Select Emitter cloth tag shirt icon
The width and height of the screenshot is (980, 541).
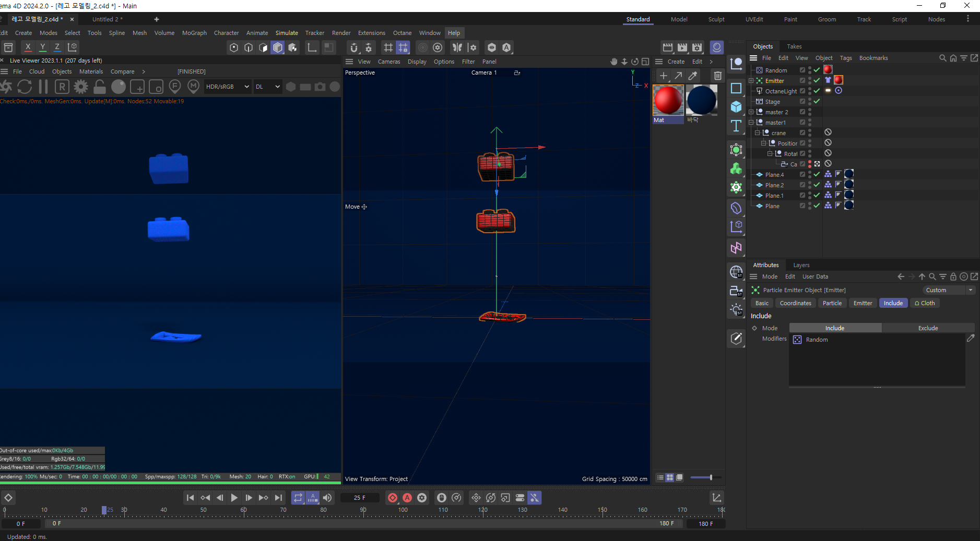pyautogui.click(x=828, y=80)
